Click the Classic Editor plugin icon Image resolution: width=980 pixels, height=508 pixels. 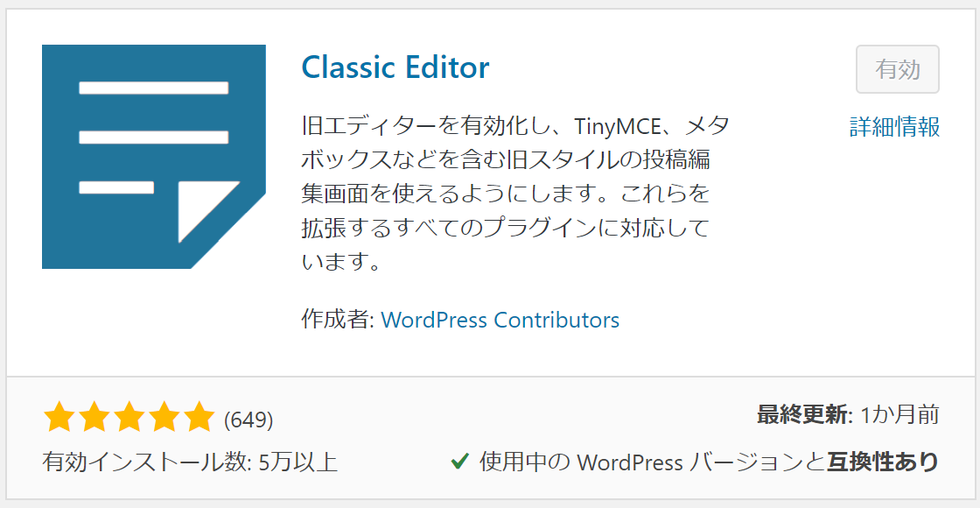[154, 157]
